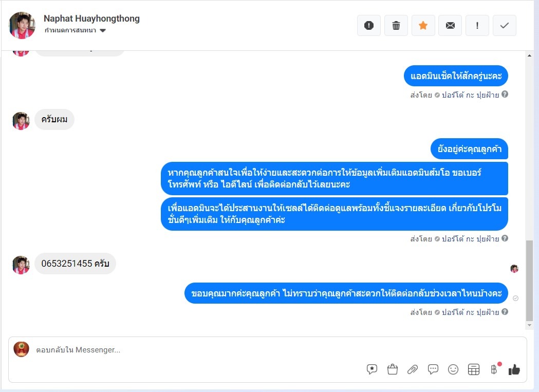The width and height of the screenshot is (539, 392).
Task: Open the table template icon
Action: [474, 369]
